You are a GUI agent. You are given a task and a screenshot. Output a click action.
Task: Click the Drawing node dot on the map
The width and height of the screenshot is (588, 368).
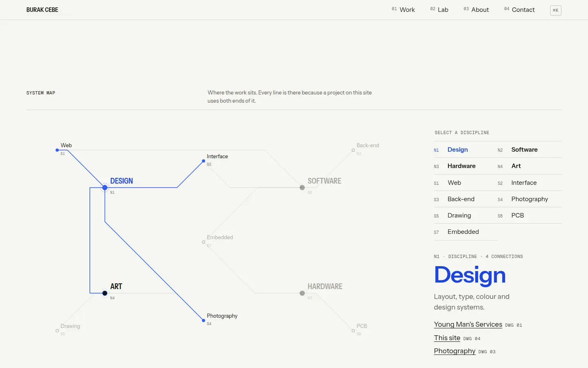pyautogui.click(x=57, y=331)
